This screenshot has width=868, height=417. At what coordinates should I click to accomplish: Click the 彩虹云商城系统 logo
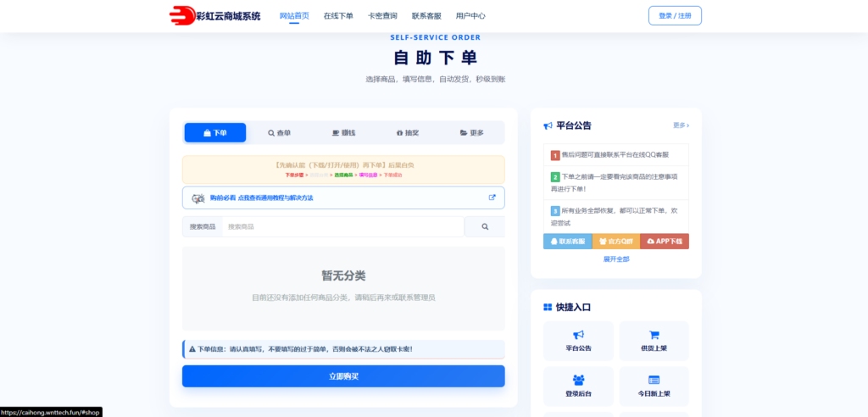coord(214,15)
